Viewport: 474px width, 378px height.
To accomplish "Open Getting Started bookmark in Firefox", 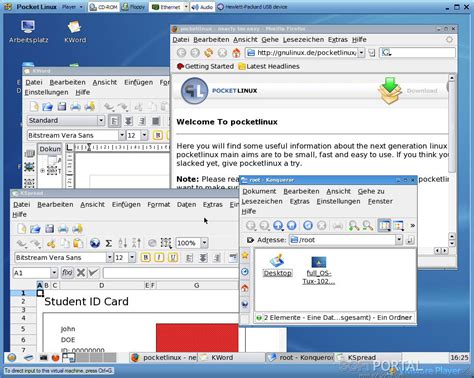I will tap(205, 66).
